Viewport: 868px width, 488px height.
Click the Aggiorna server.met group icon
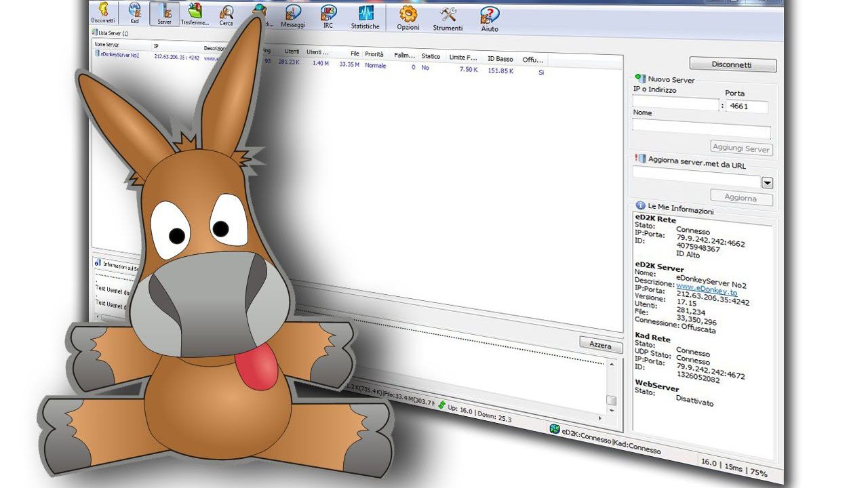(x=640, y=159)
